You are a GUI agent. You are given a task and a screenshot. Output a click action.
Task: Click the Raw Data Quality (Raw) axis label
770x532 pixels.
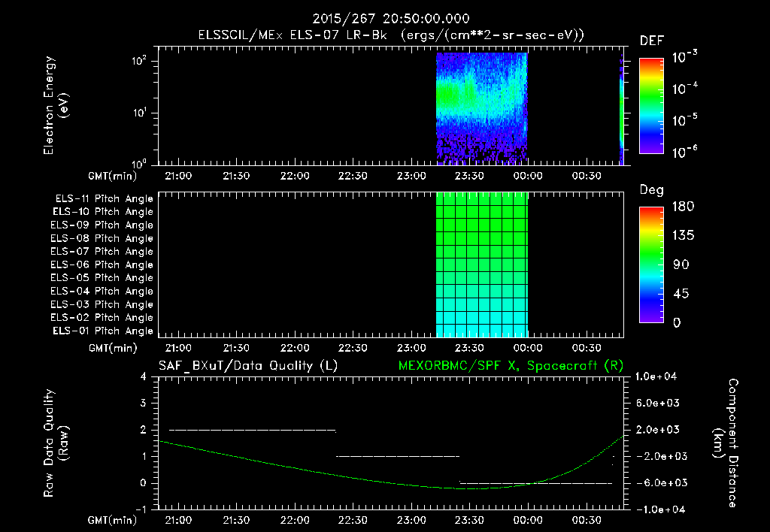56,443
